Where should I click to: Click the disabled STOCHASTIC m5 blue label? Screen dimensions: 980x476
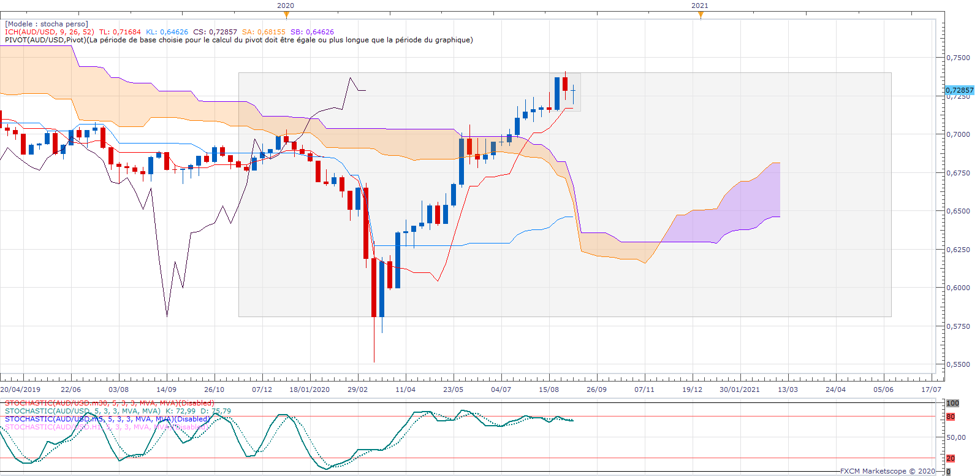(x=107, y=419)
